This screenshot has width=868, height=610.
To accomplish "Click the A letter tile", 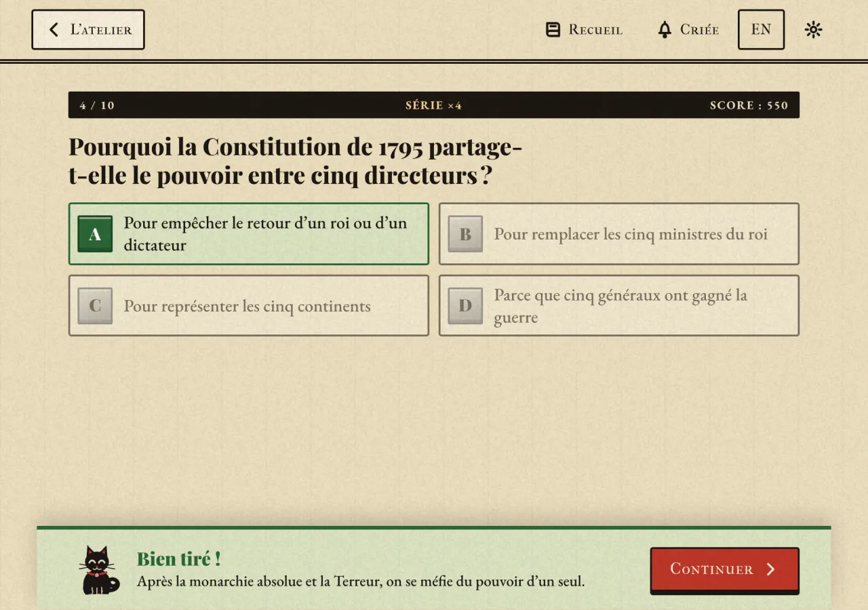I will point(95,234).
